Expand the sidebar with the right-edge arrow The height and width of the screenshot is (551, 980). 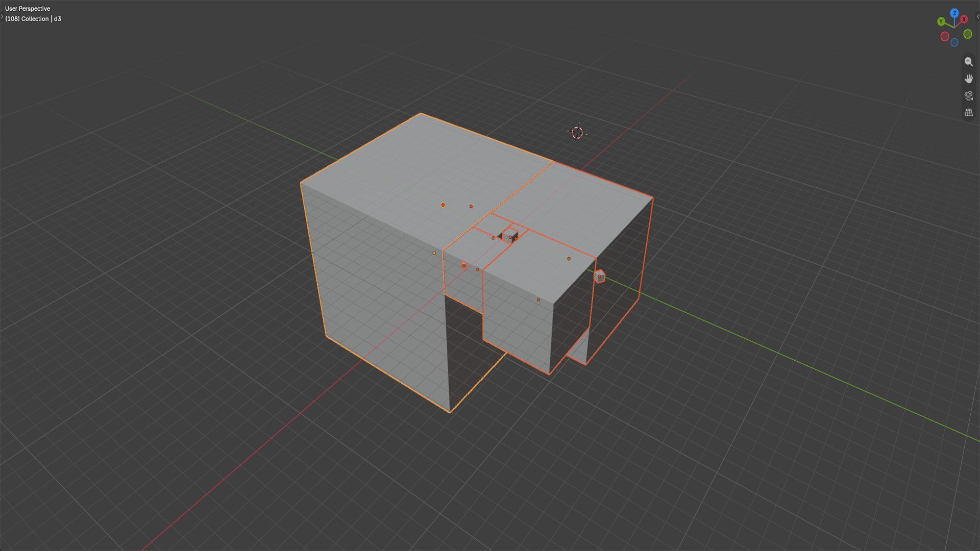click(977, 16)
